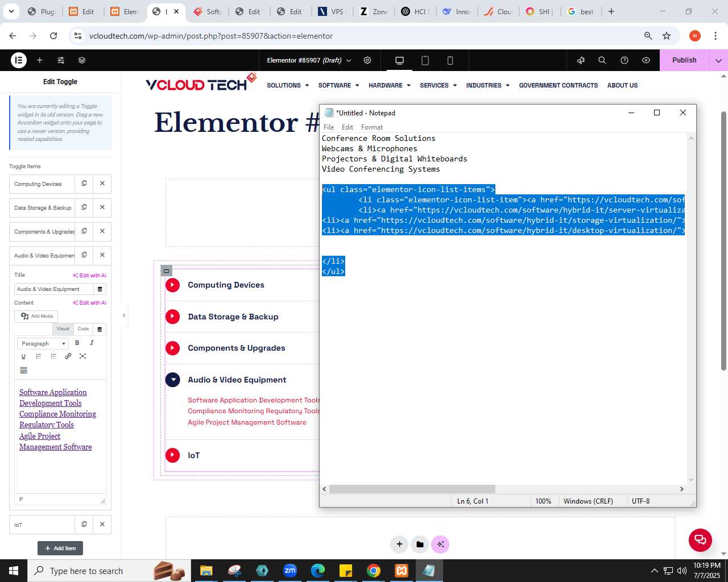
Task: Expand the INDUSTRIES nav menu
Action: [x=487, y=85]
